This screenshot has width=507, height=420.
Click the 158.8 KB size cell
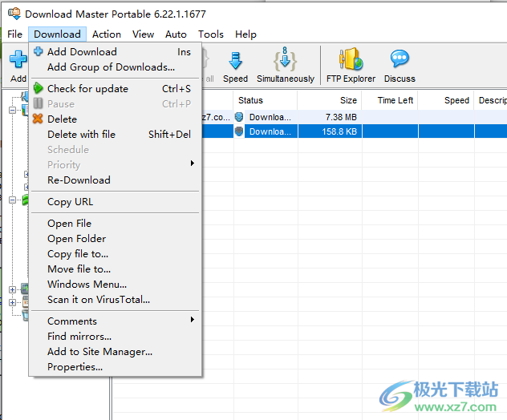click(339, 131)
